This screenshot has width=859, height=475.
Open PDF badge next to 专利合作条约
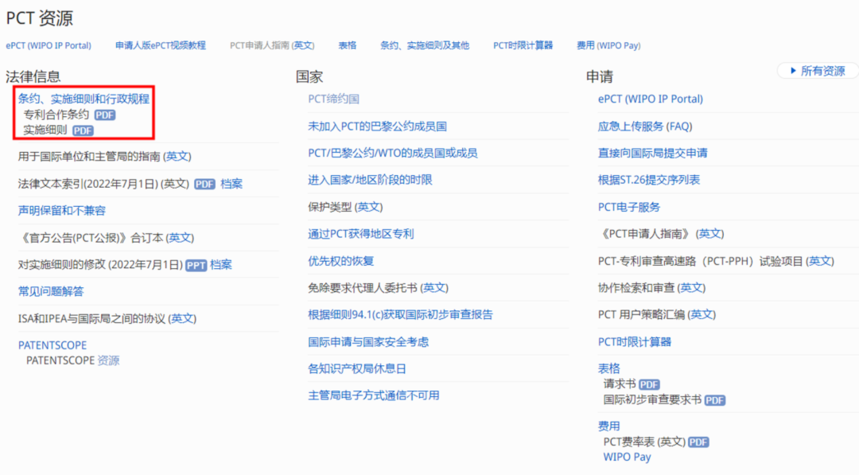[105, 115]
